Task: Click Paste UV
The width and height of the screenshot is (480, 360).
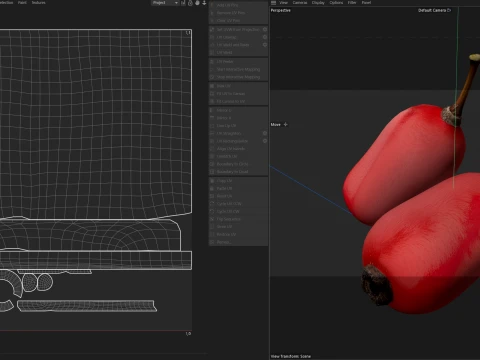Action: tap(238, 188)
